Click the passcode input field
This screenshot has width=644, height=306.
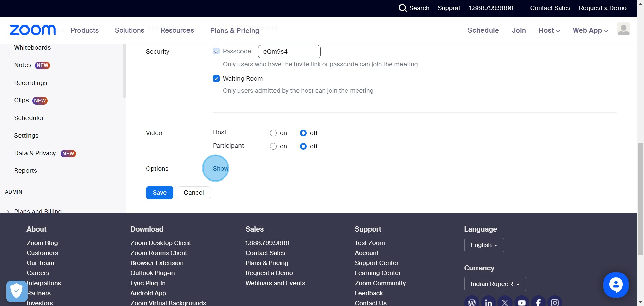click(x=289, y=52)
